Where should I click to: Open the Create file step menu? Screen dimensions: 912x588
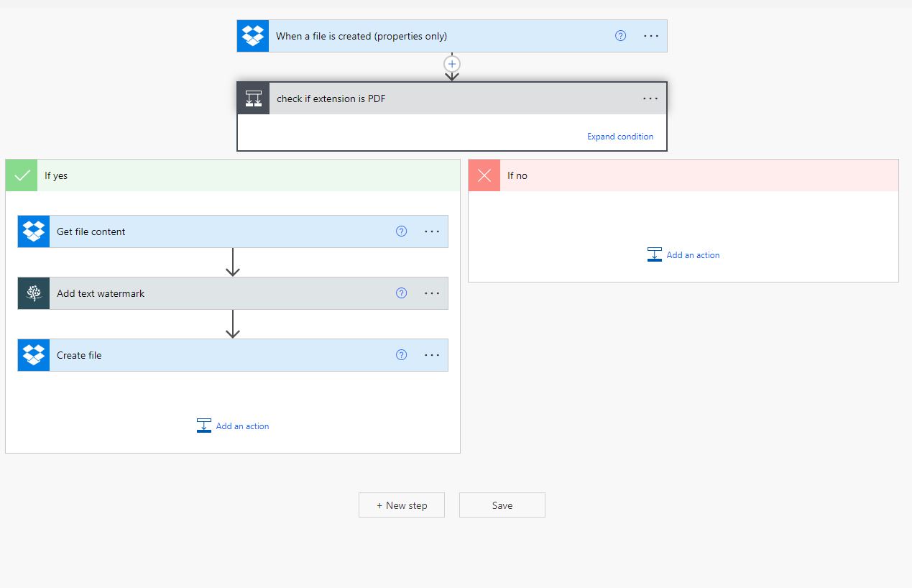click(x=432, y=354)
